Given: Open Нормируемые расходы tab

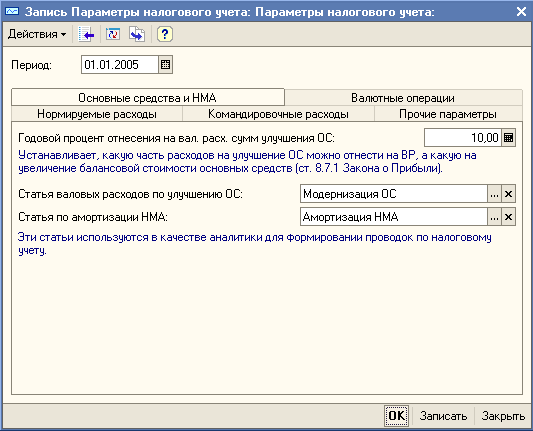Looking at the screenshot, I should (97, 114).
